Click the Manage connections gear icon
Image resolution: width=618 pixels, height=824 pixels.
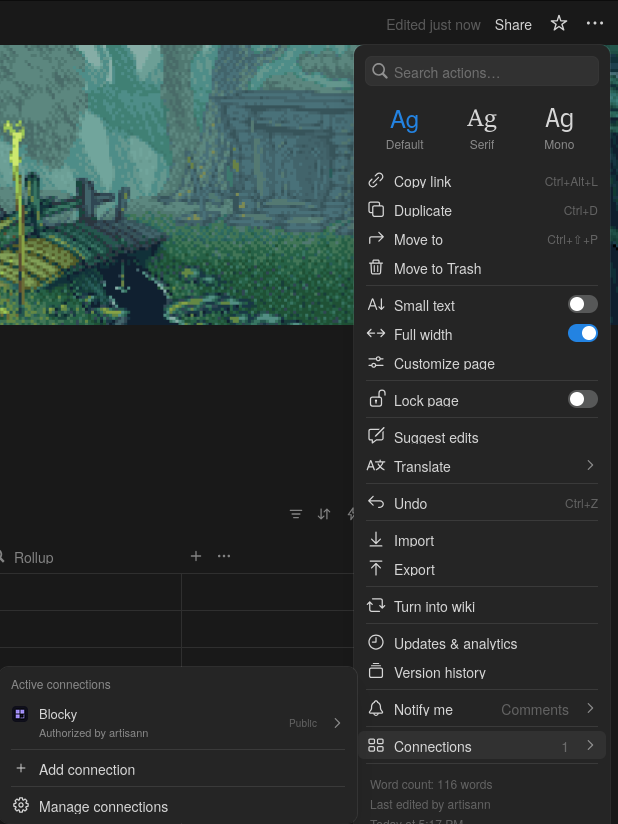(21, 805)
